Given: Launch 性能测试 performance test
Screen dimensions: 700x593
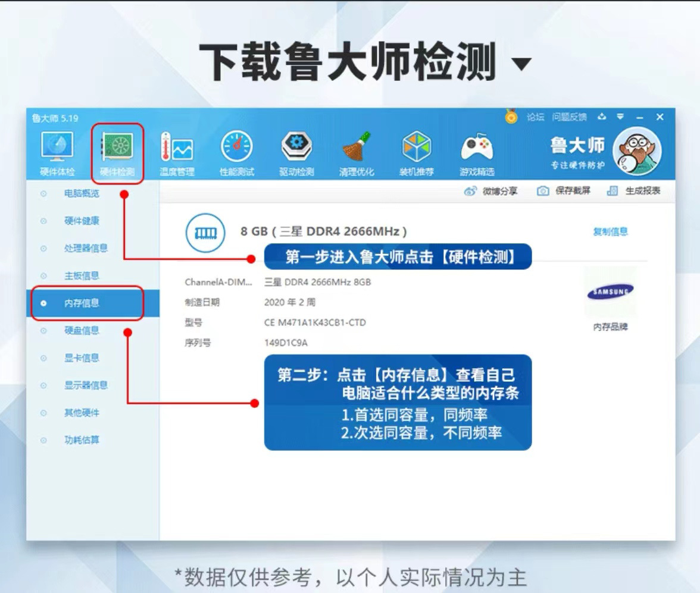Looking at the screenshot, I should [237, 154].
